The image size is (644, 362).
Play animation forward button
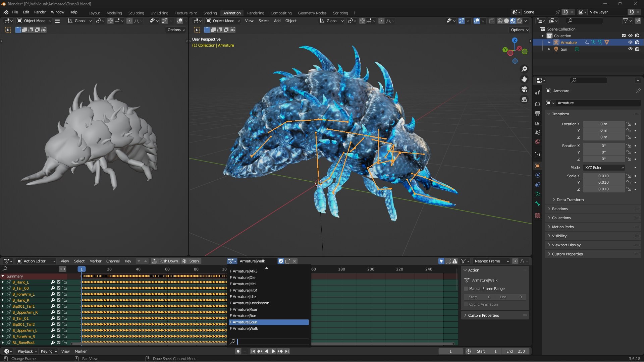pyautogui.click(x=273, y=351)
